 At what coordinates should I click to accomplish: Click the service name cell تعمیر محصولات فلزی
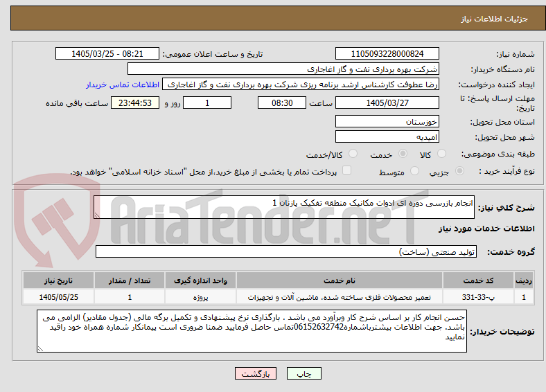[x=339, y=297]
